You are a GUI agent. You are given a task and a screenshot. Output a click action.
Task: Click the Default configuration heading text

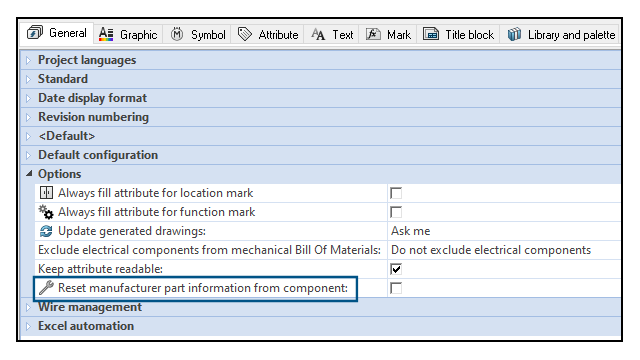tap(98, 155)
